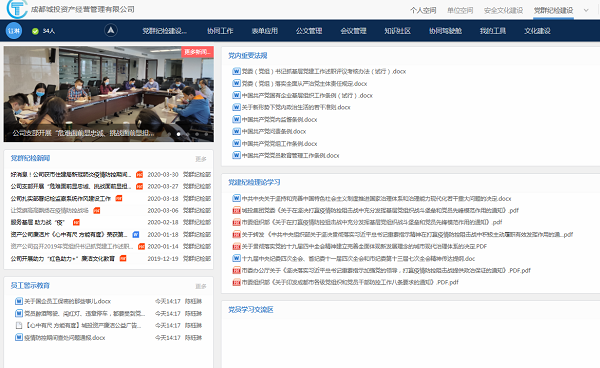Open second 党委（党组）落实全面从严治党 docx

[x=304, y=83]
